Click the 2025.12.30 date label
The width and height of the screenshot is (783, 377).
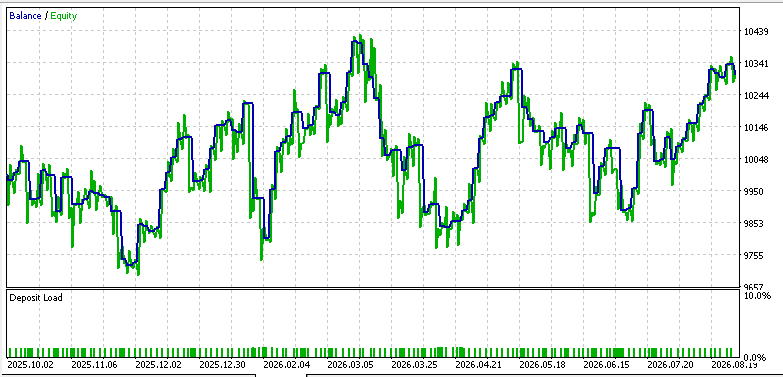click(221, 365)
